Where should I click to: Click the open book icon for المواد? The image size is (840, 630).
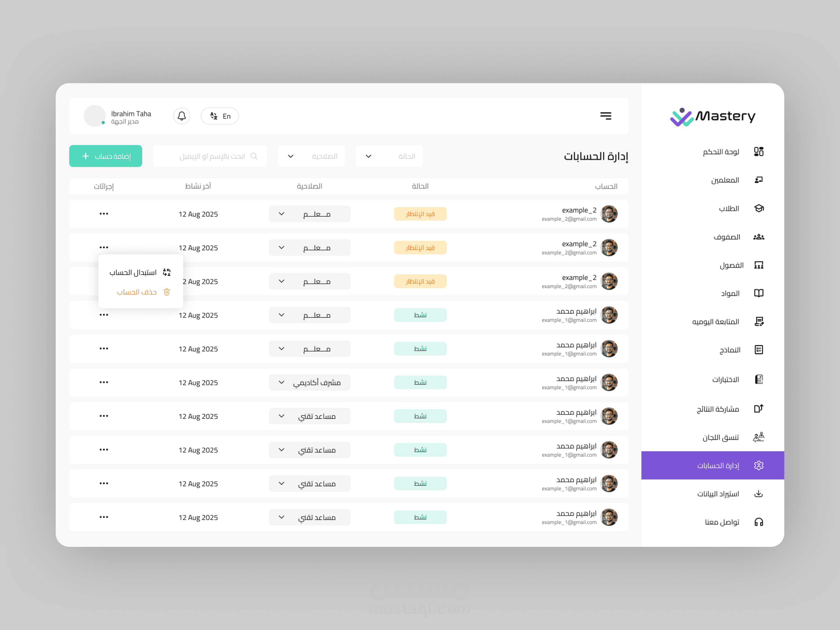coord(758,293)
